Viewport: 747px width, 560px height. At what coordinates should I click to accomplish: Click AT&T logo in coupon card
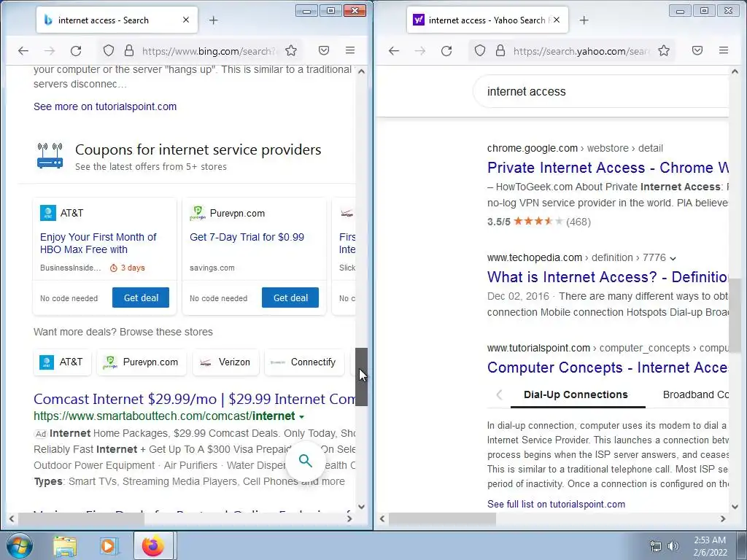[x=48, y=213]
